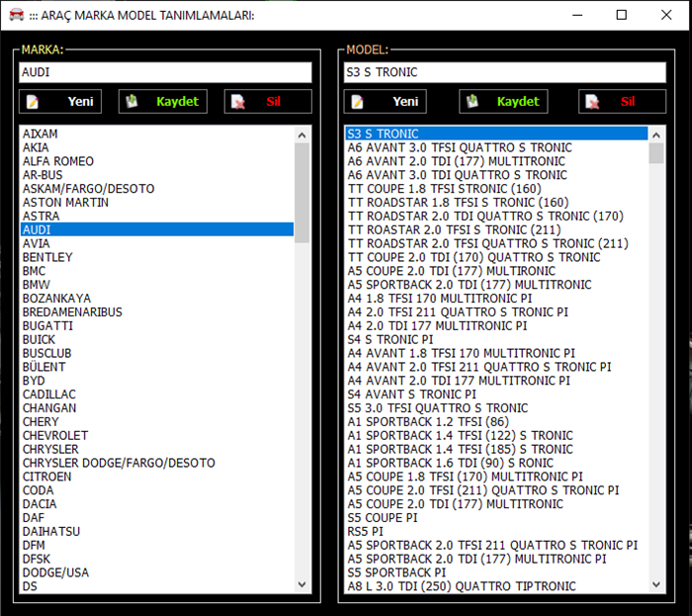Select A1 SPORTBACK 1.2 TFSI (86)
This screenshot has height=616, width=692.
496,421
